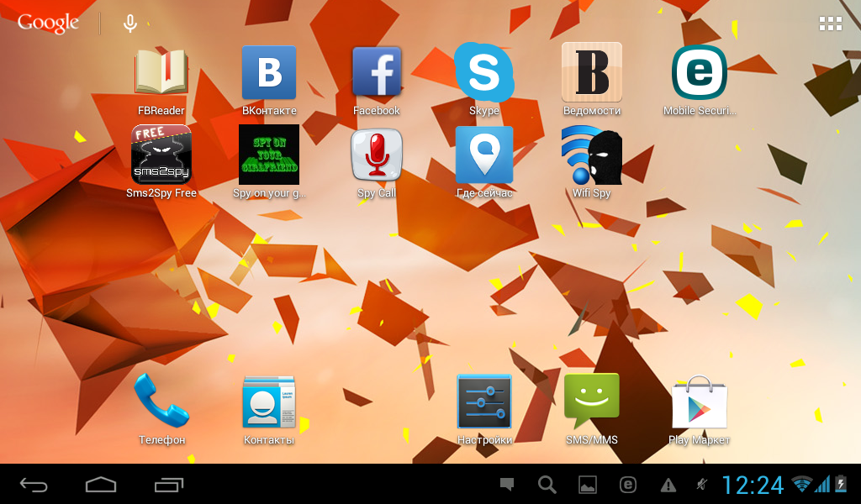This screenshot has height=504, width=861.
Task: Tap the Google search widget
Action: click(48, 23)
